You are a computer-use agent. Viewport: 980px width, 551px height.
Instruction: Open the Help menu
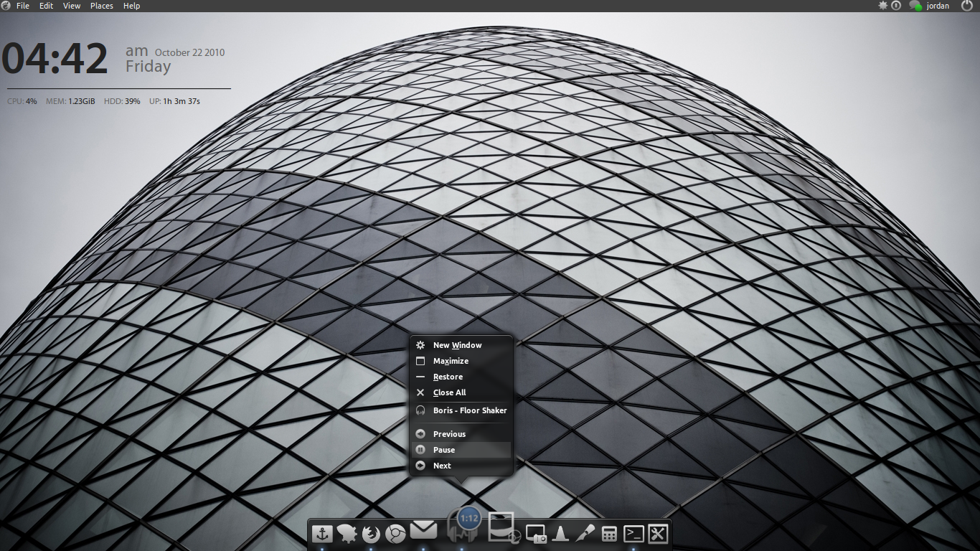(132, 6)
